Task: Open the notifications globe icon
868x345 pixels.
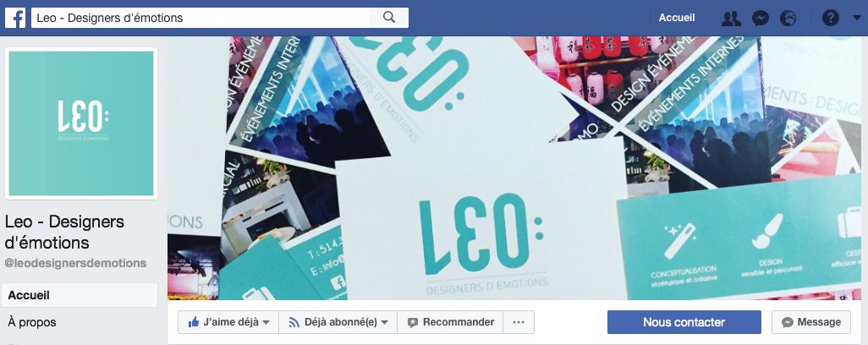Action: (788, 19)
